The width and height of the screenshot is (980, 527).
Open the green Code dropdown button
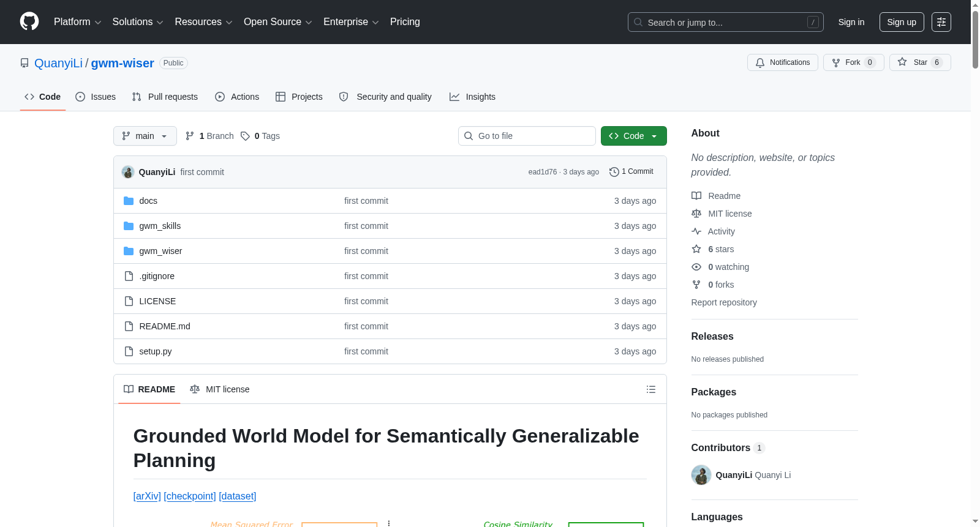tap(634, 136)
